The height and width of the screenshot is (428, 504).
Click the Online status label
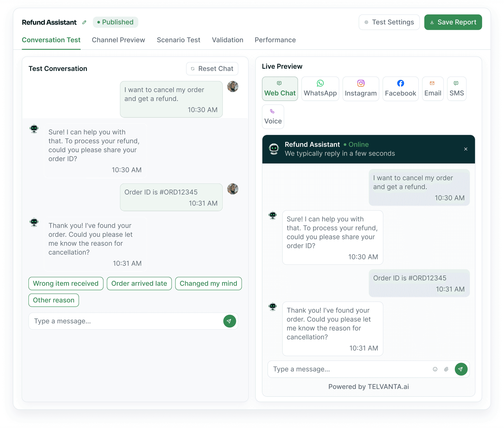tap(356, 145)
